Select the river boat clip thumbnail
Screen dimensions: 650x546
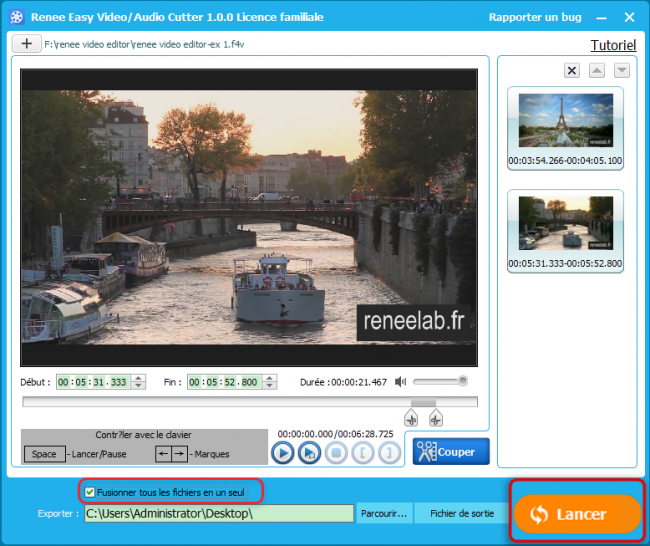[x=566, y=223]
